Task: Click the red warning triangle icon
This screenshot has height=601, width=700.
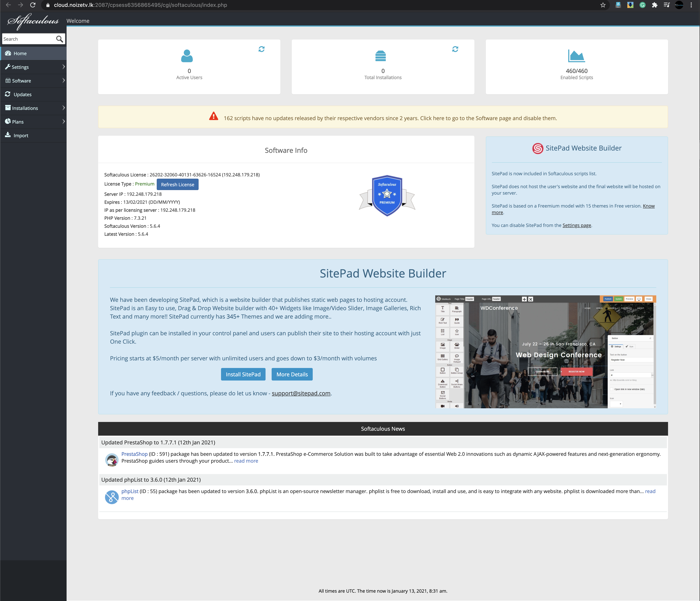Action: pyautogui.click(x=213, y=117)
